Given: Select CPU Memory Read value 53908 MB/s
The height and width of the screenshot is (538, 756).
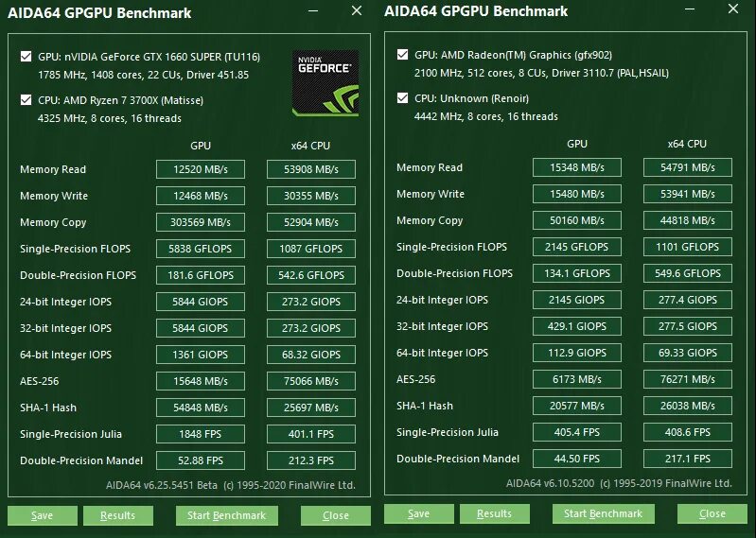Looking at the screenshot, I should point(311,169).
